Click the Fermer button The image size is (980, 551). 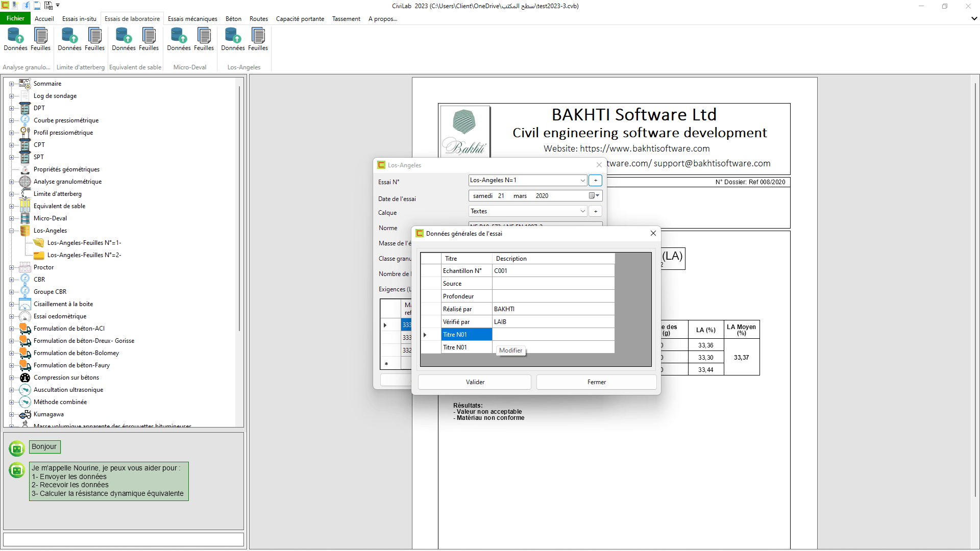pos(596,382)
